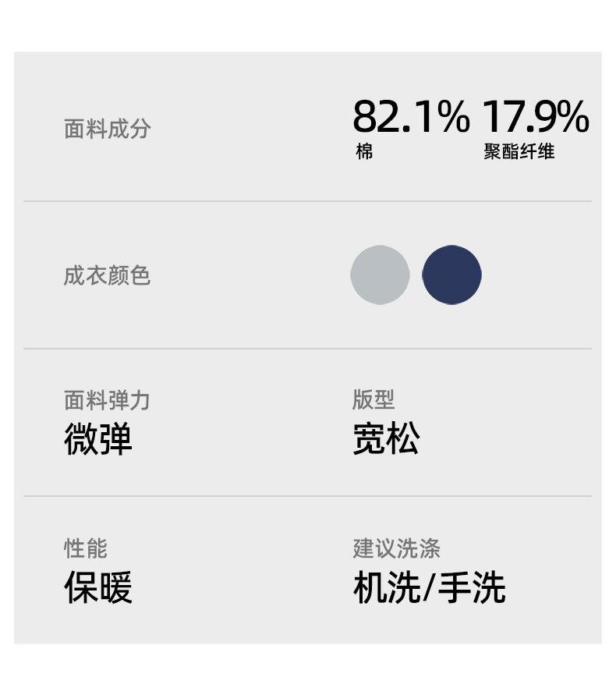Click the 机洗 washing option text
616x695 pixels.
(x=386, y=587)
